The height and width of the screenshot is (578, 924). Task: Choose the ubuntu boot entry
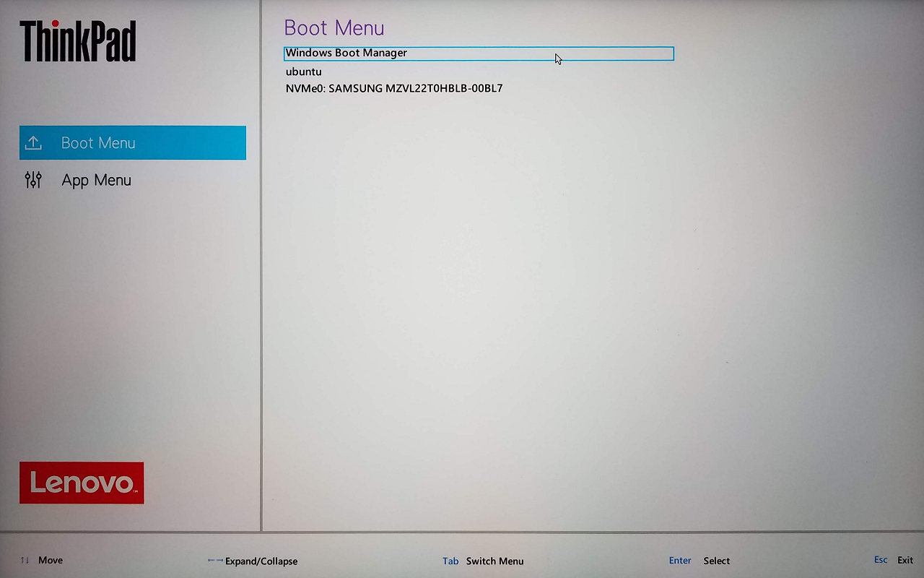pyautogui.click(x=303, y=72)
